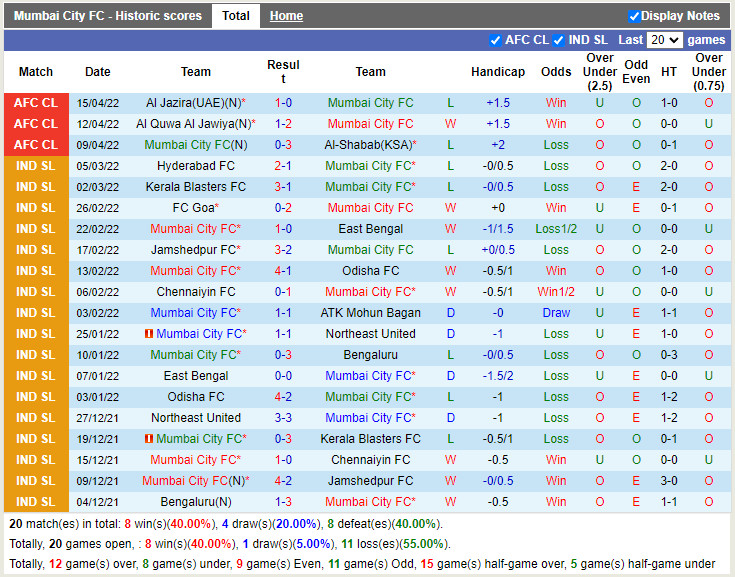Open Al Quwa Al Jawiya(N) team link
This screenshot has width=735, height=577.
click(196, 124)
